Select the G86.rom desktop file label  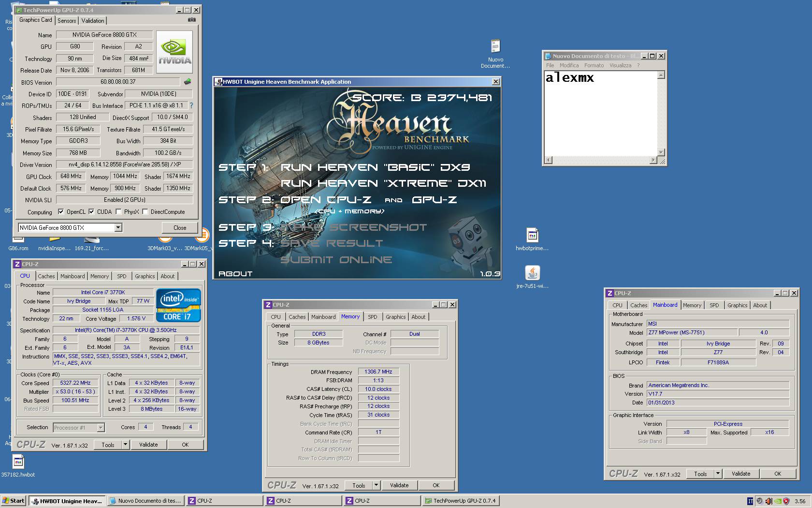point(18,248)
